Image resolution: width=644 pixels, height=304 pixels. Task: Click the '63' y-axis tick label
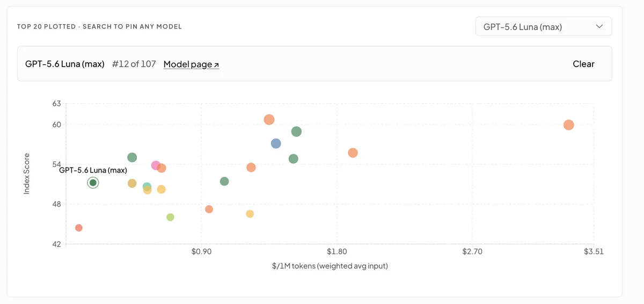57,104
